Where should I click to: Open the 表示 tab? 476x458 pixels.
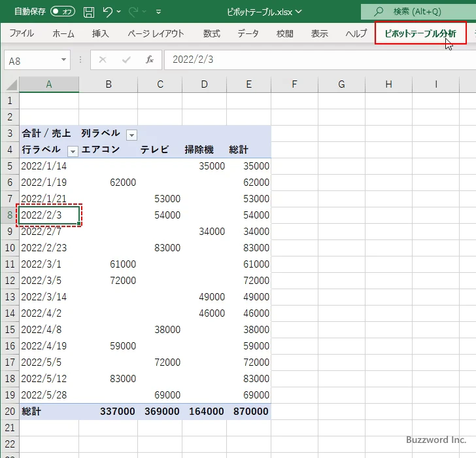pyautogui.click(x=319, y=33)
